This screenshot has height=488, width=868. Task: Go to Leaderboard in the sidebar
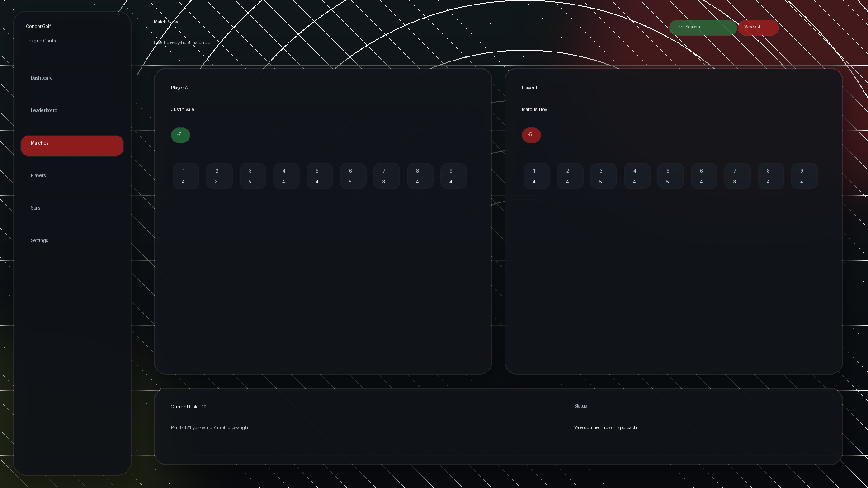[x=72, y=113]
